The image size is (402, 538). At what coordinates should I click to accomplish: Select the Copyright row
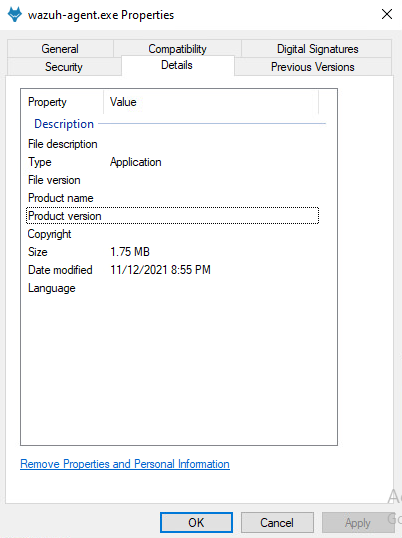coord(173,234)
